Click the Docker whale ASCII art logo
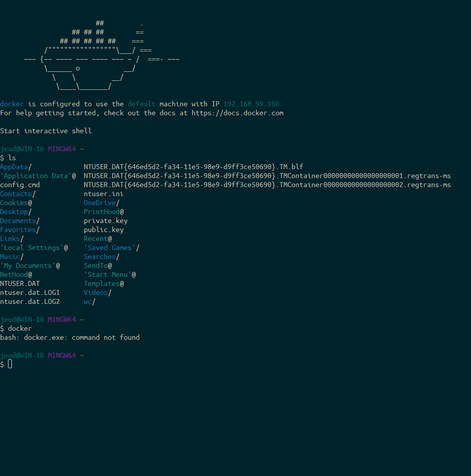The image size is (471, 476). [x=102, y=55]
